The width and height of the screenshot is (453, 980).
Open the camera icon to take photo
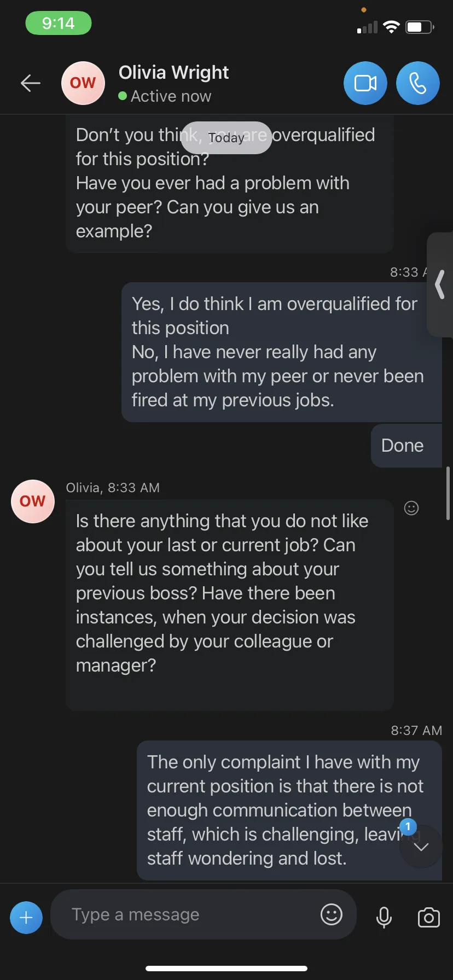tap(428, 917)
